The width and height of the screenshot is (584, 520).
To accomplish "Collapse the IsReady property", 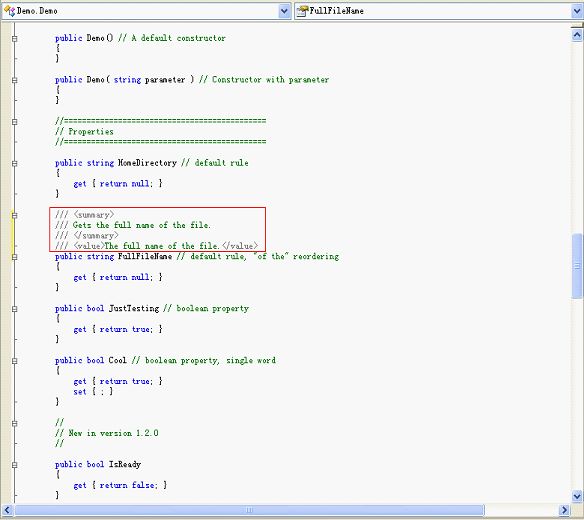I will click(x=15, y=465).
